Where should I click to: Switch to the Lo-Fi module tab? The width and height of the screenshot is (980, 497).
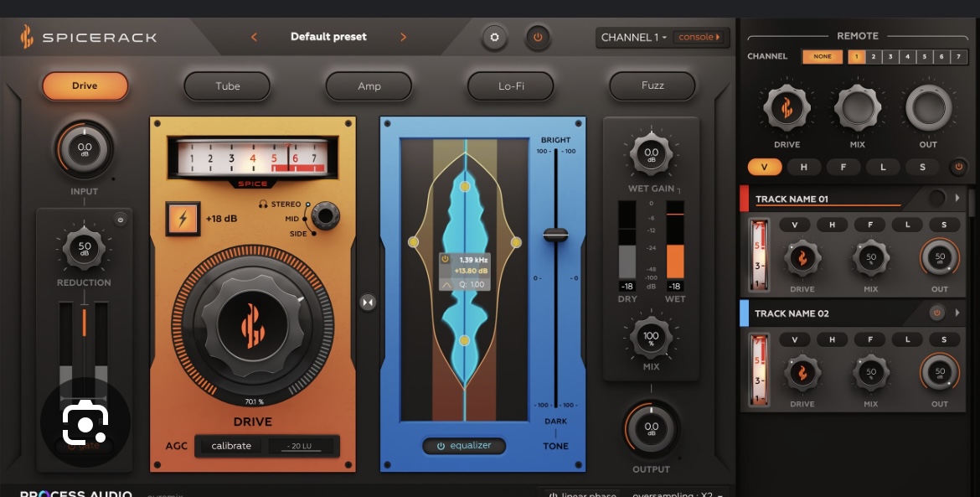(x=511, y=86)
